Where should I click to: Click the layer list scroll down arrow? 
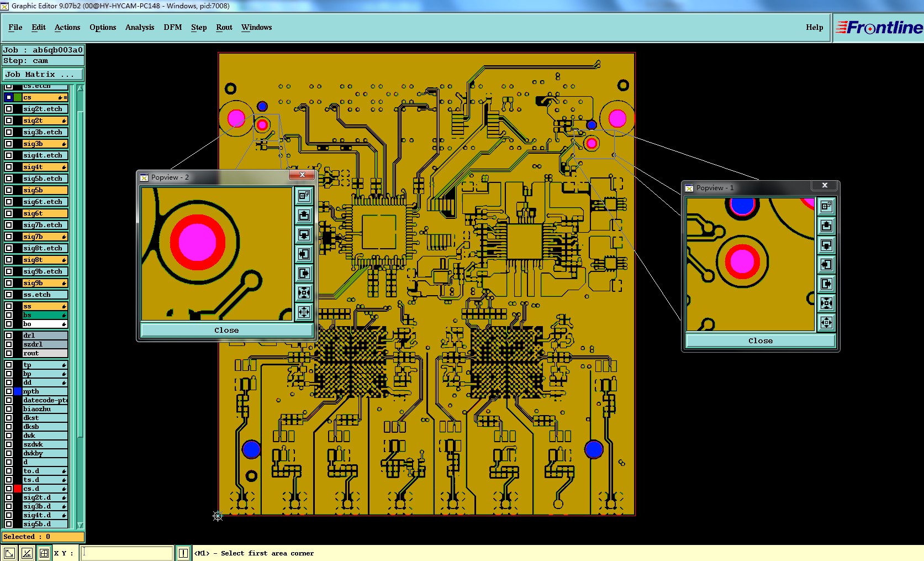pyautogui.click(x=80, y=525)
